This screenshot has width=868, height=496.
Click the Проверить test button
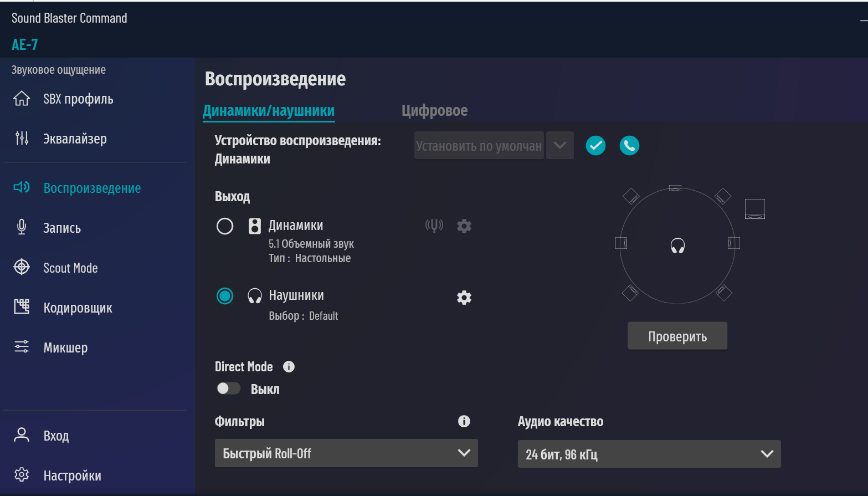point(677,336)
